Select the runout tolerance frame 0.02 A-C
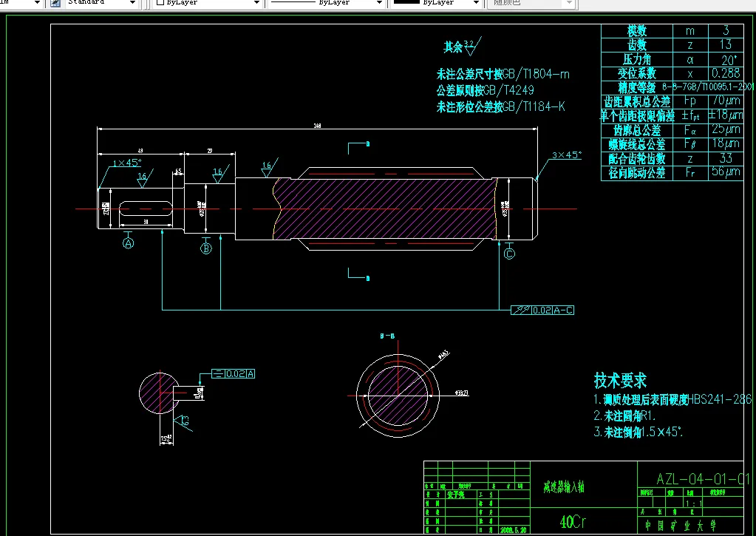The image size is (756, 536). 542,311
